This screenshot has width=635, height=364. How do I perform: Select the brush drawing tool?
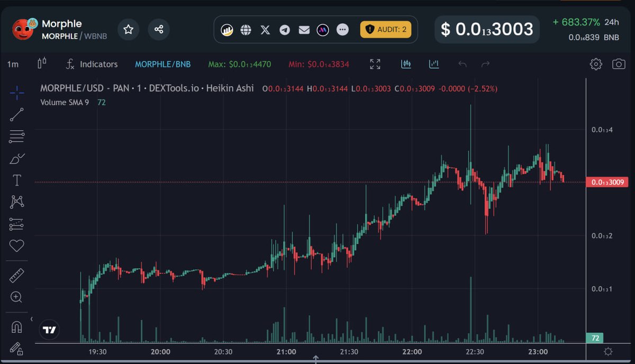pyautogui.click(x=17, y=158)
